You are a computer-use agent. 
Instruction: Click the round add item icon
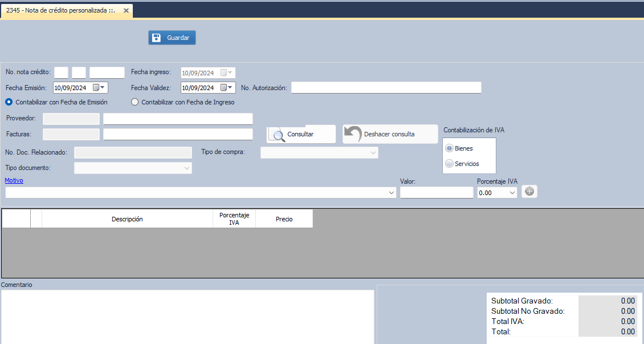click(x=529, y=192)
